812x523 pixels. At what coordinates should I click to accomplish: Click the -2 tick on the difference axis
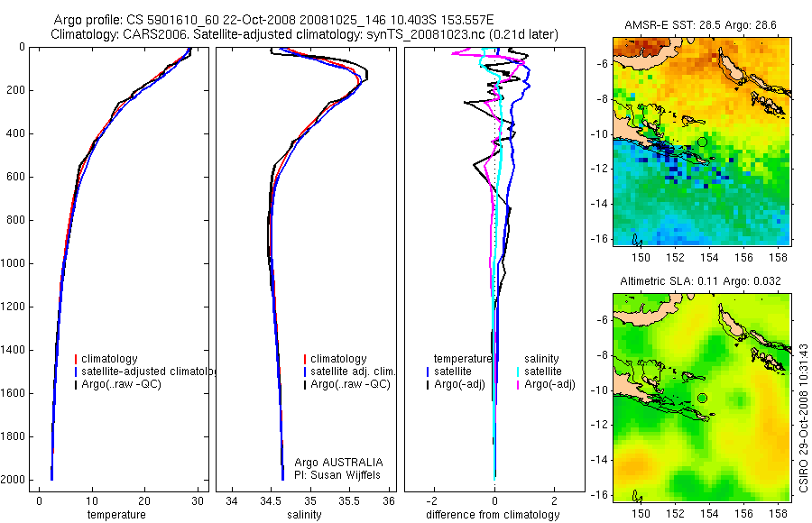433,501
